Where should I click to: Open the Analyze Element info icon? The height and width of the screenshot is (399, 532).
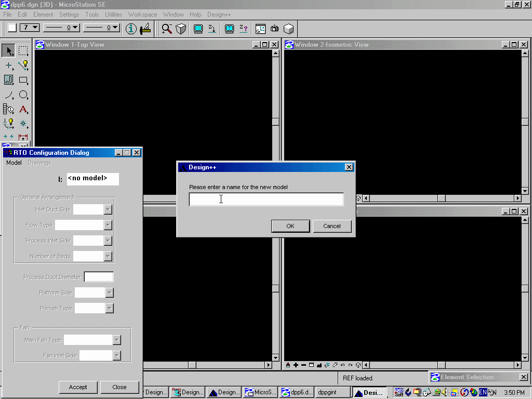point(131,29)
